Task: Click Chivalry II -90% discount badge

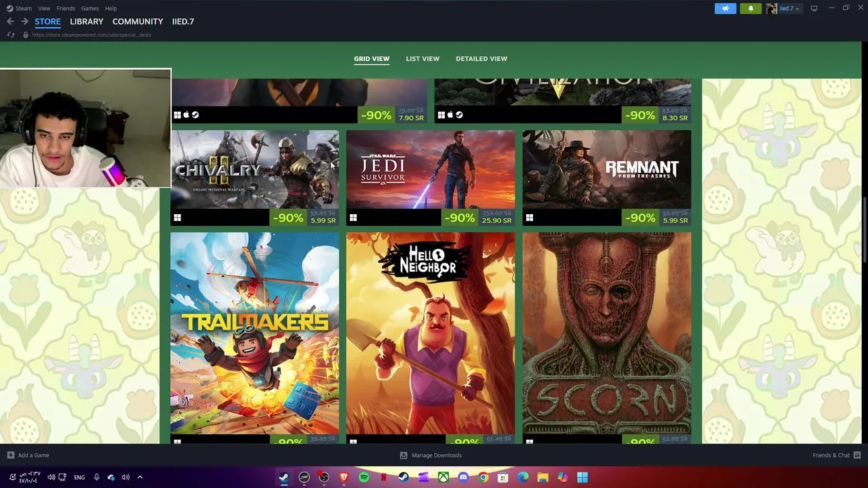Action: 288,218
